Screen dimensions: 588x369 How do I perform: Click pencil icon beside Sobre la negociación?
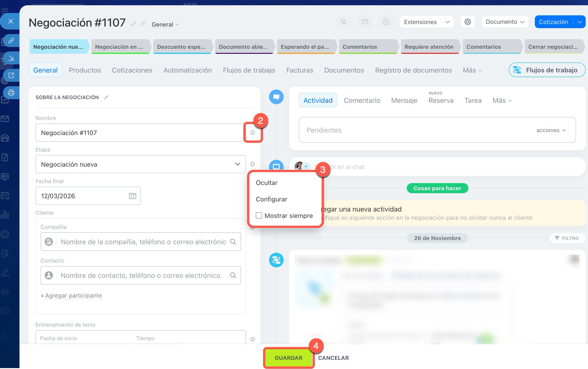(106, 97)
